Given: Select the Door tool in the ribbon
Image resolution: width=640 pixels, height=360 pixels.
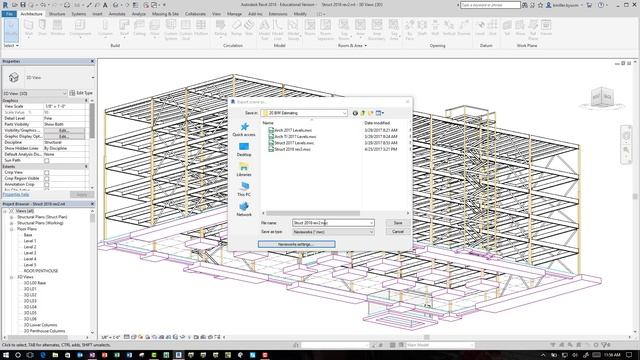Looking at the screenshot, I should click(x=42, y=28).
